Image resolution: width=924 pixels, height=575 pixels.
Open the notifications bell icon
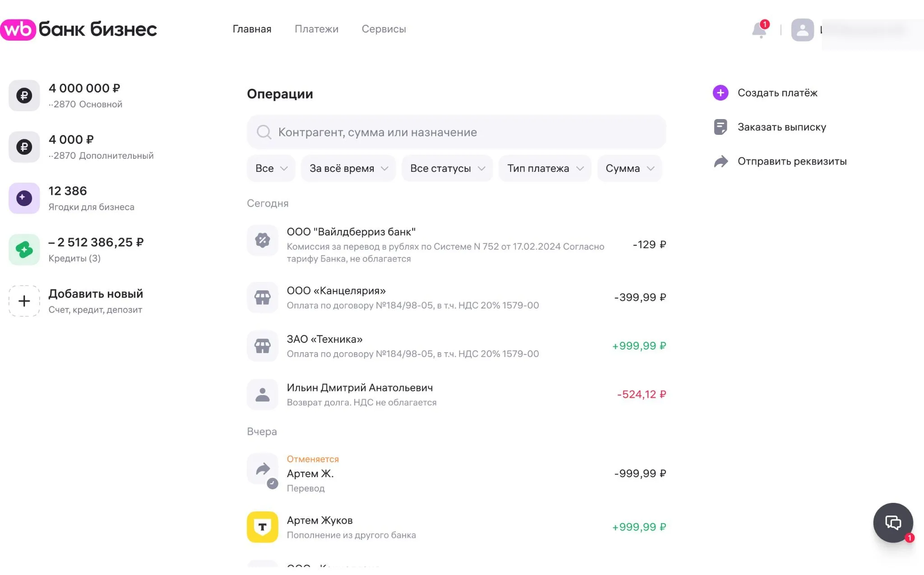point(760,30)
